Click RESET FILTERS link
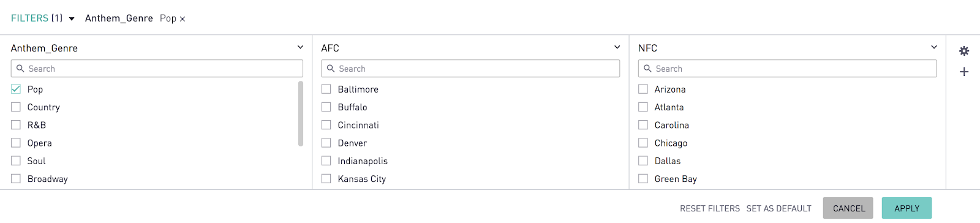 [710, 209]
